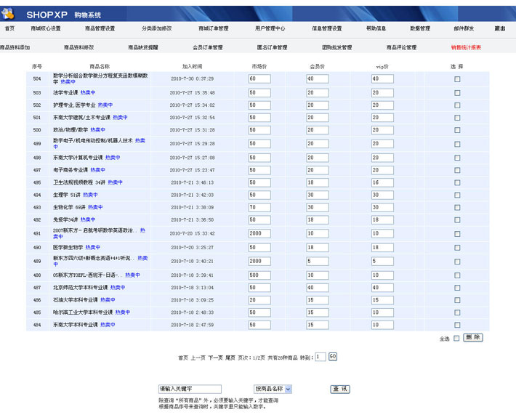Select checkbox for product 484
Viewport: 516px width, 420px height.
point(457,325)
